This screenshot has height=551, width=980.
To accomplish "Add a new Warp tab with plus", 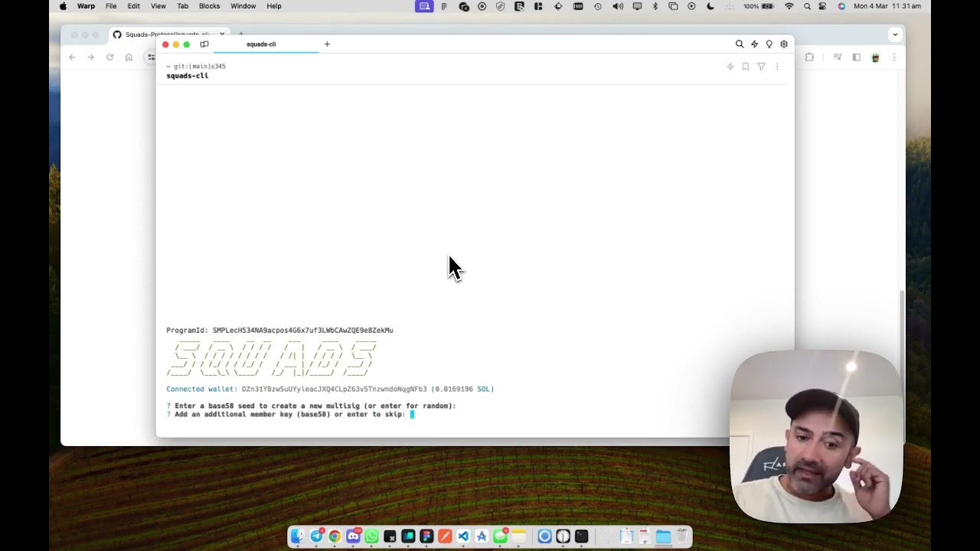I will (x=327, y=44).
